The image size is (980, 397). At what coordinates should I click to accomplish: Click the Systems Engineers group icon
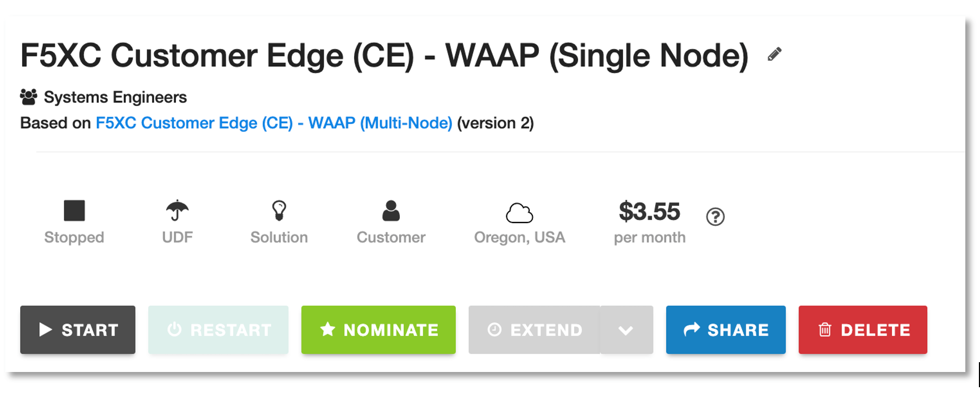pos(29,97)
